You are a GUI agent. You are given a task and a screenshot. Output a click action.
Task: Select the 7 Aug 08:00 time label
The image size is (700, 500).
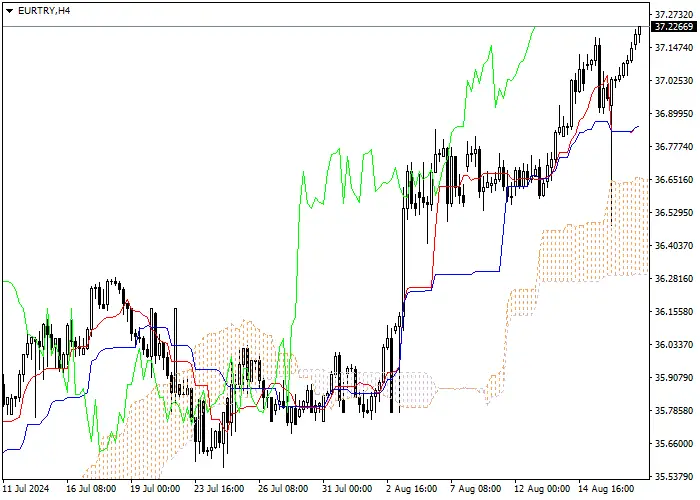[475, 489]
